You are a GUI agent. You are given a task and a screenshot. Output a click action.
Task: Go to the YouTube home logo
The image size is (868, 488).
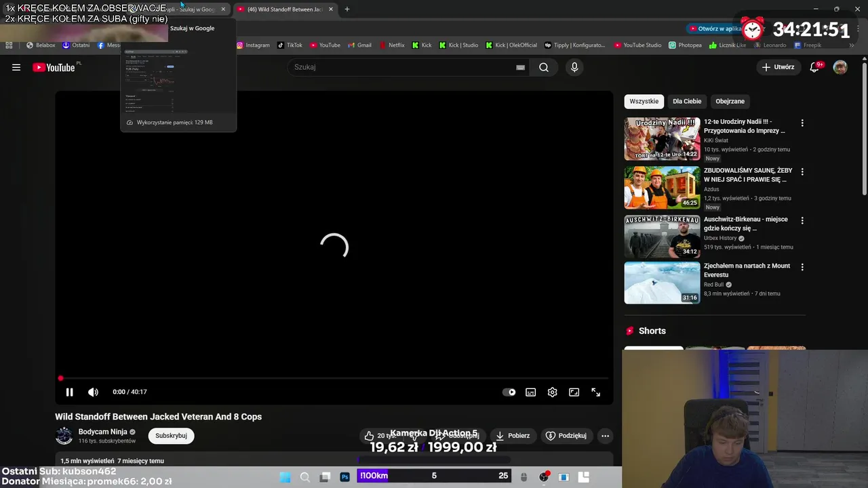54,67
